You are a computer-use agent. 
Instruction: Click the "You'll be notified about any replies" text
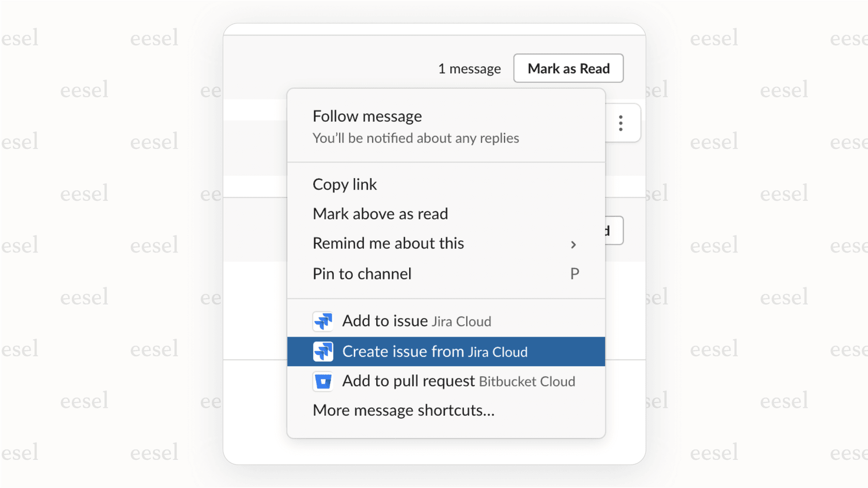click(x=415, y=138)
